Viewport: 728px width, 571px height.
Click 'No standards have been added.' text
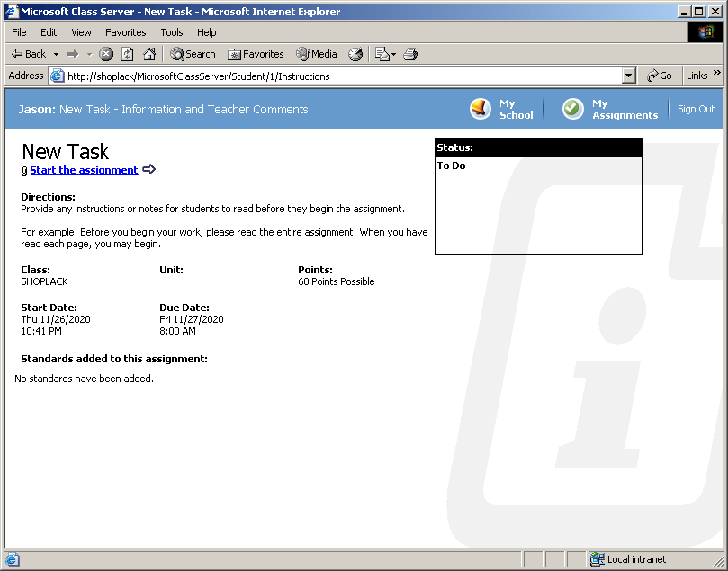(84, 379)
